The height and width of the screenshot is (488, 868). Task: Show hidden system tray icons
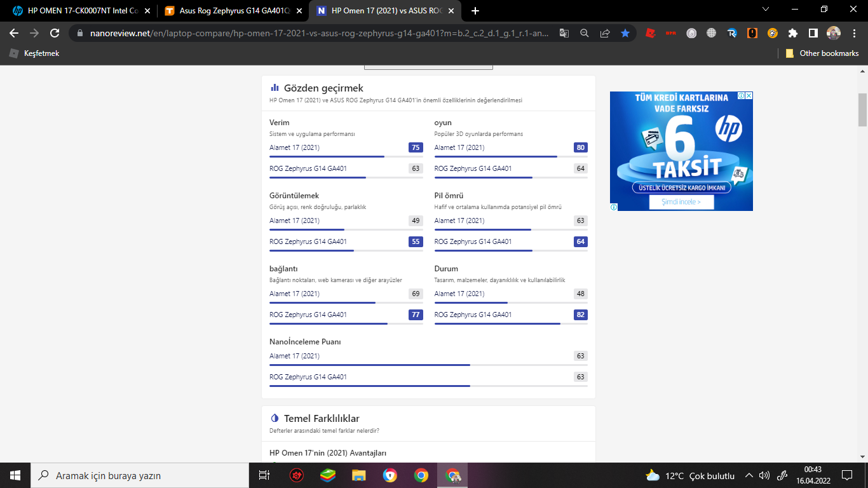[749, 475]
